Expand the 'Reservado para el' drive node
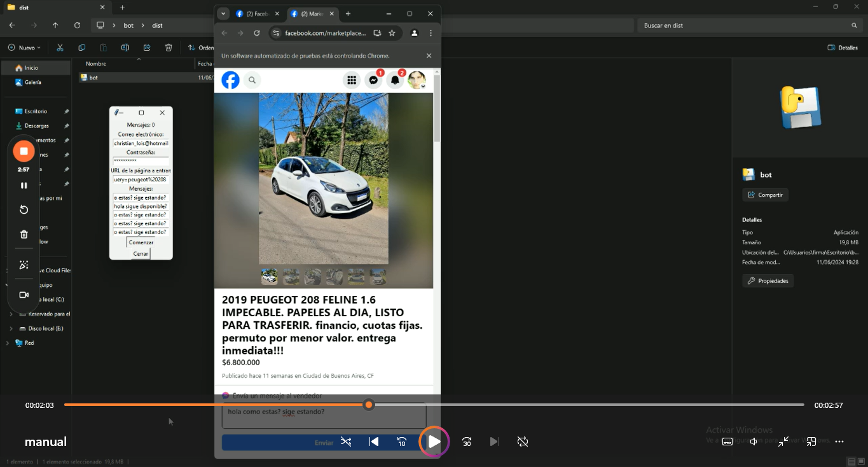The image size is (868, 467). pos(11,314)
